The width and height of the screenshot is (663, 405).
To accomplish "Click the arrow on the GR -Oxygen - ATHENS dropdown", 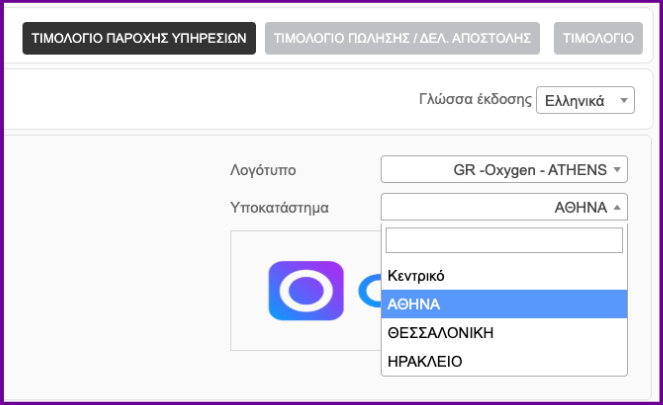I will [618, 169].
